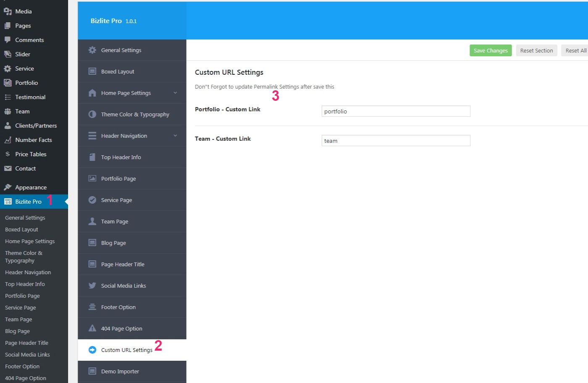Image resolution: width=588 pixels, height=383 pixels.
Task: Open Header Navigation in the WordPress submenu
Action: (28, 272)
